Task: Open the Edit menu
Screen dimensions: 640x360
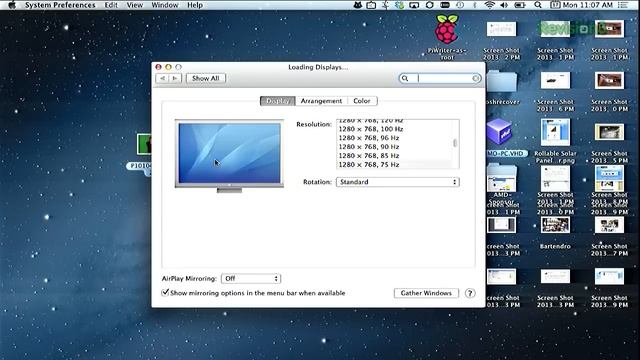Action: coord(111,5)
